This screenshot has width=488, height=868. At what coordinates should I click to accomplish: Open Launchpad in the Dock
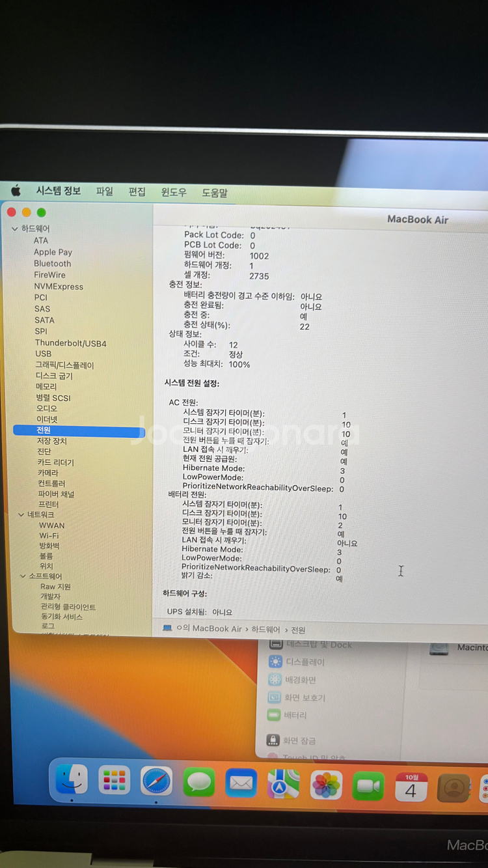coord(115,780)
